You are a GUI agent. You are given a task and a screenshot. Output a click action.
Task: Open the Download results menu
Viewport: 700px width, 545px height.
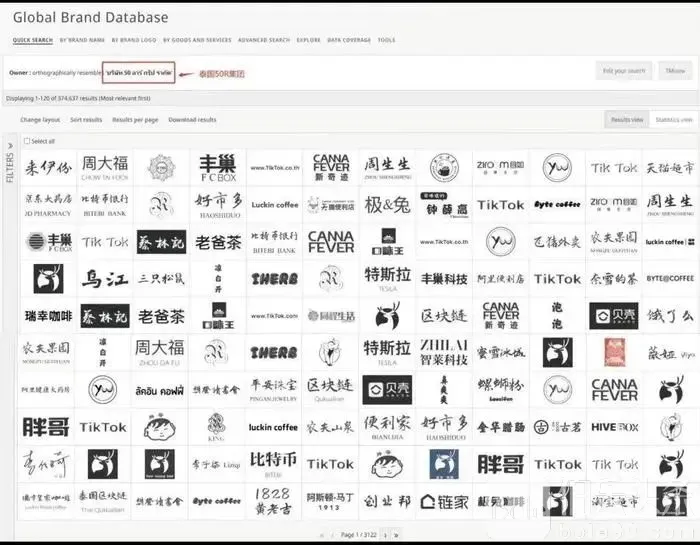point(192,120)
